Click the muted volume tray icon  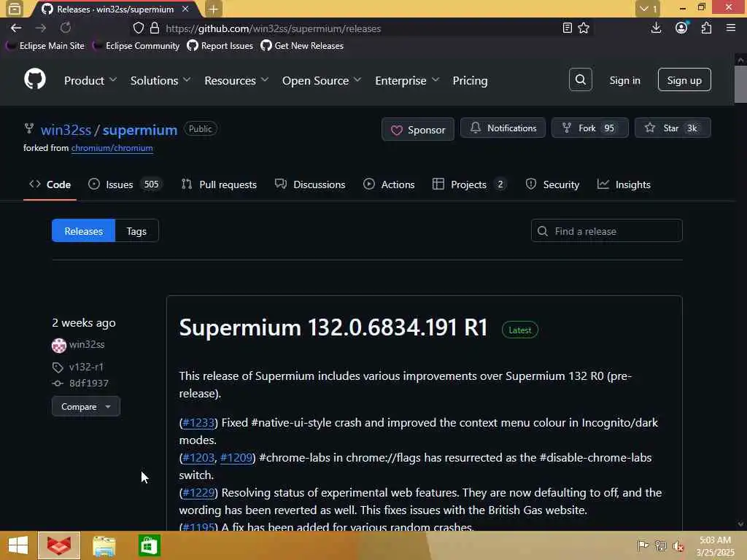tap(678, 545)
